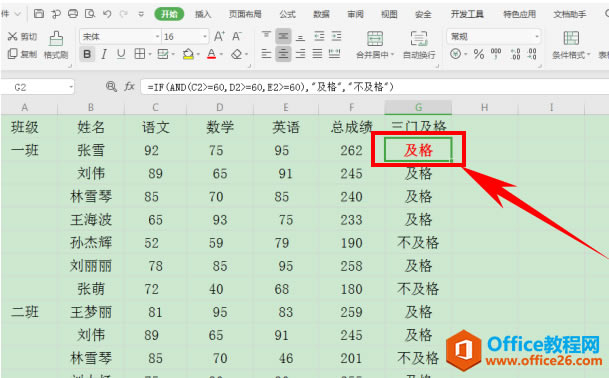
Task: Toggle horizontal center alignment
Action: [283, 54]
